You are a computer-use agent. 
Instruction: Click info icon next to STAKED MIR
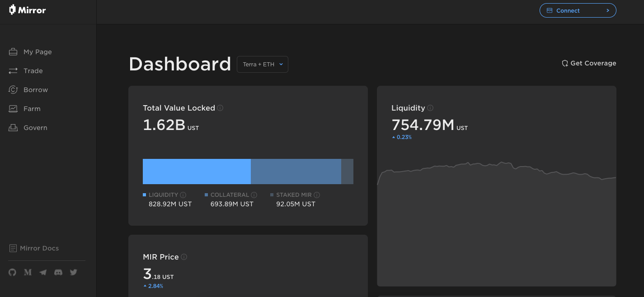coord(317,195)
